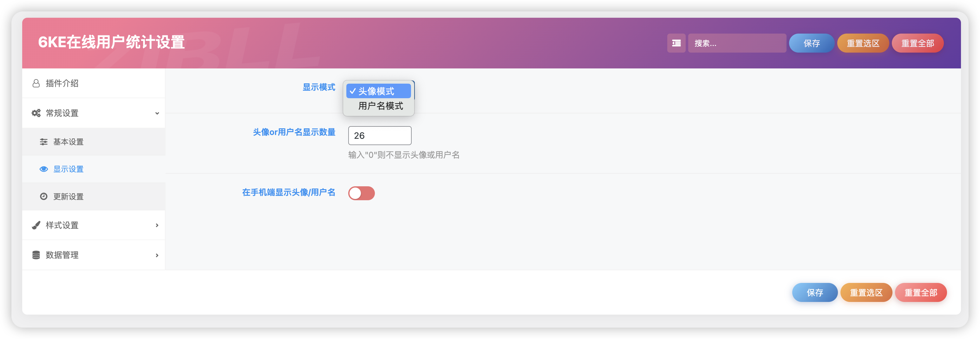The image size is (980, 339).
Task: Click the database icon for 数据管理
Action: point(36,255)
